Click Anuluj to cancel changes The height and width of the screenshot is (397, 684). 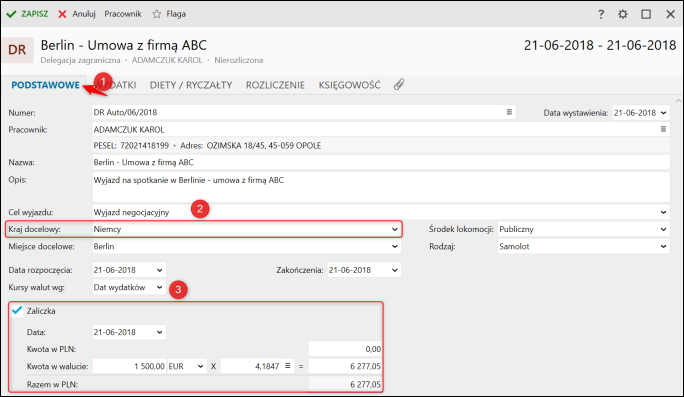coord(77,14)
